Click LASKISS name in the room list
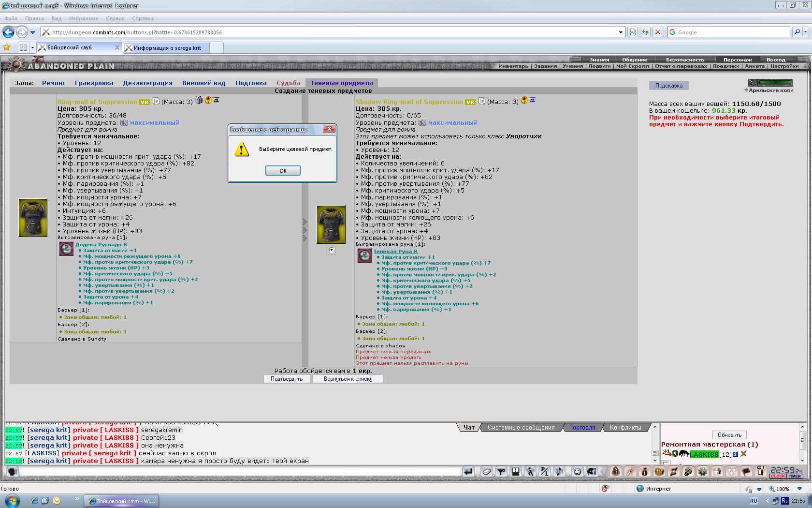The image size is (812, 508). point(704,454)
